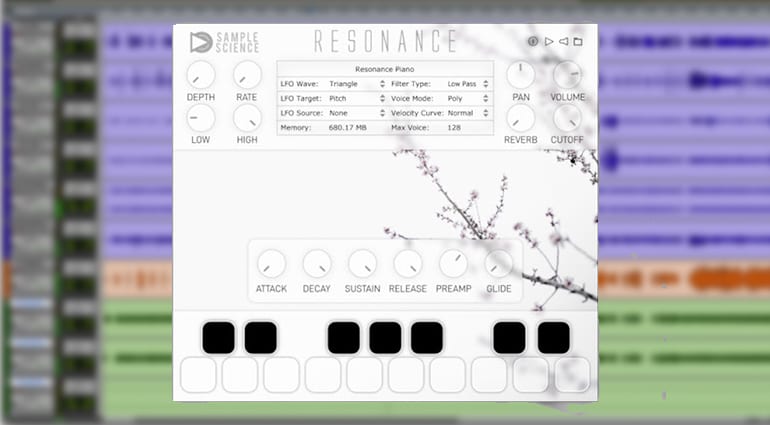
Task: Play the fourth black key from left
Action: pyautogui.click(x=385, y=338)
